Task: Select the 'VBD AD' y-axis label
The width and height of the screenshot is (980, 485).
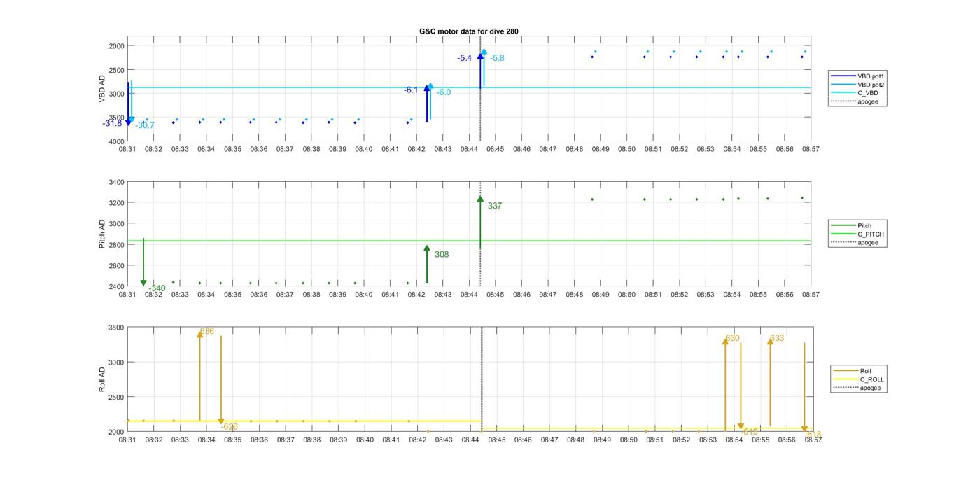Action: point(102,89)
